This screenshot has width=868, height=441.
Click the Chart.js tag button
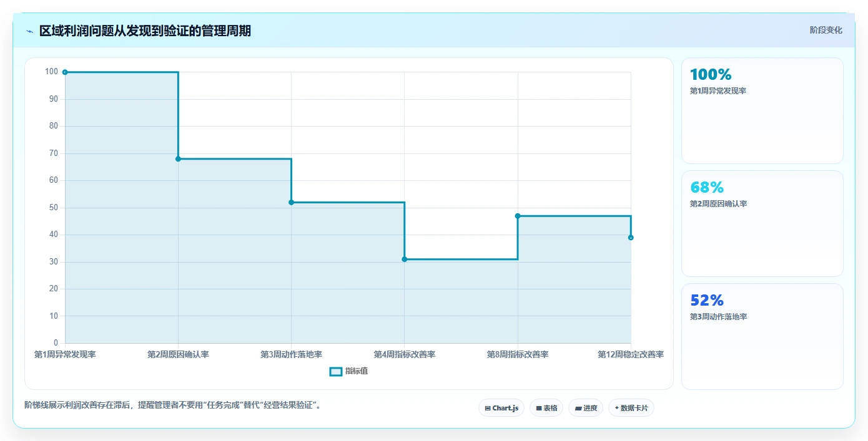click(x=501, y=408)
